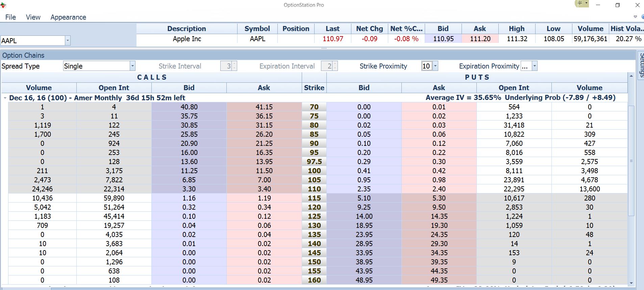Open the Expiration Proximity dropdown
Screen dimensions: 644x290
point(535,66)
